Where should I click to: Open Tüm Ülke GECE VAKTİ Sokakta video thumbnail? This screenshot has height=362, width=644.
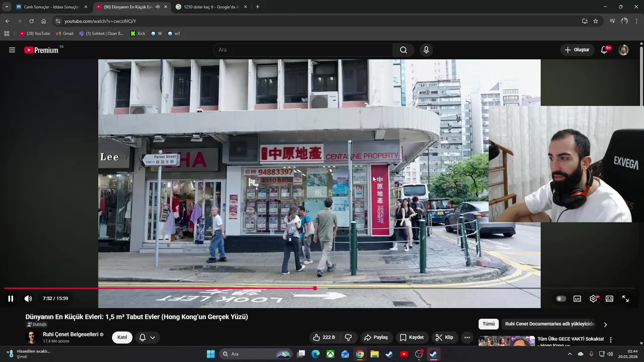click(506, 341)
